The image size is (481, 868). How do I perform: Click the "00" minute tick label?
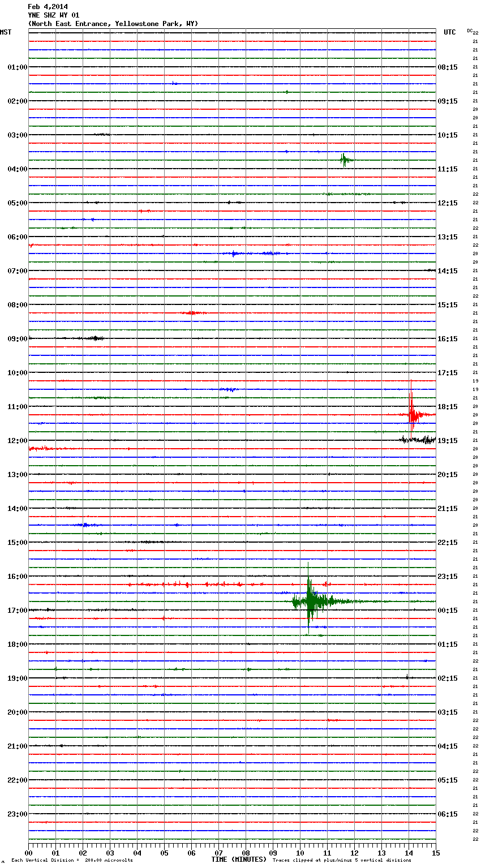(28, 853)
